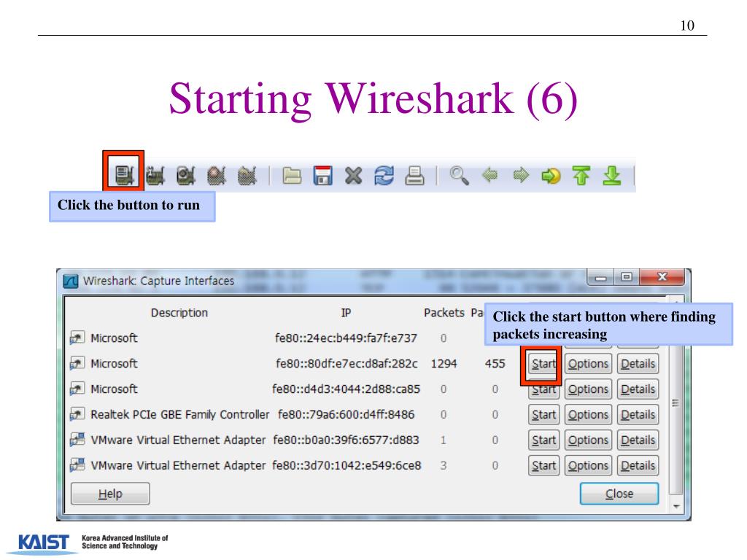Open Options for interface fe80::d4d3:4044:2d88:ca85
This screenshot has width=747, height=560.
pyautogui.click(x=589, y=389)
